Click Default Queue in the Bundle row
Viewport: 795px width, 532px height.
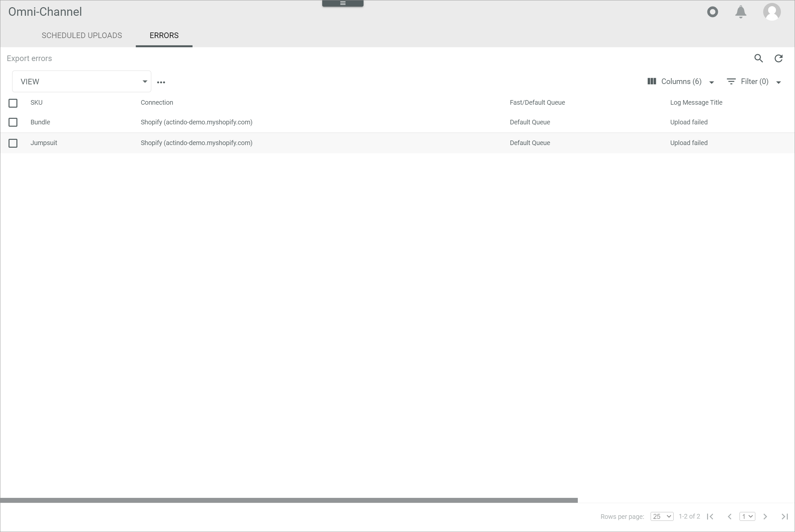530,122
